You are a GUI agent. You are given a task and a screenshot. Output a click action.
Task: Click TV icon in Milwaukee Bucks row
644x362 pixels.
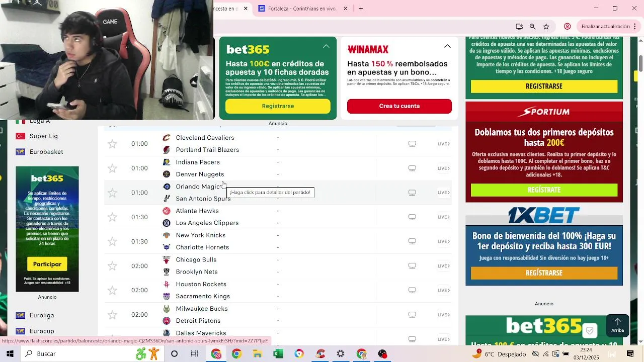(412, 315)
